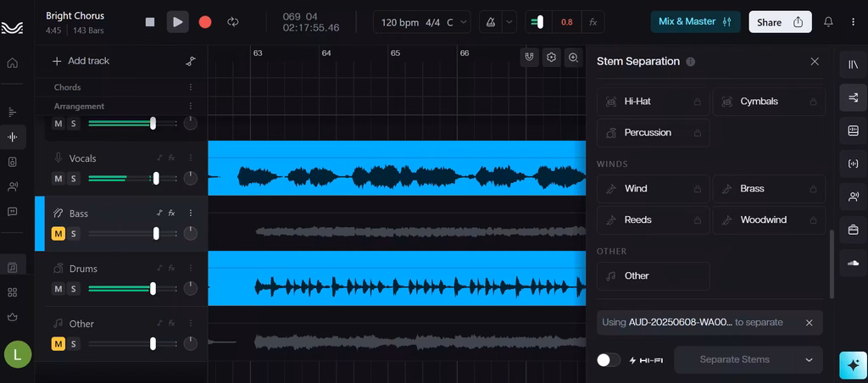Viewport: 868px width, 383px height.
Task: Open Mix & Master
Action: point(695,21)
